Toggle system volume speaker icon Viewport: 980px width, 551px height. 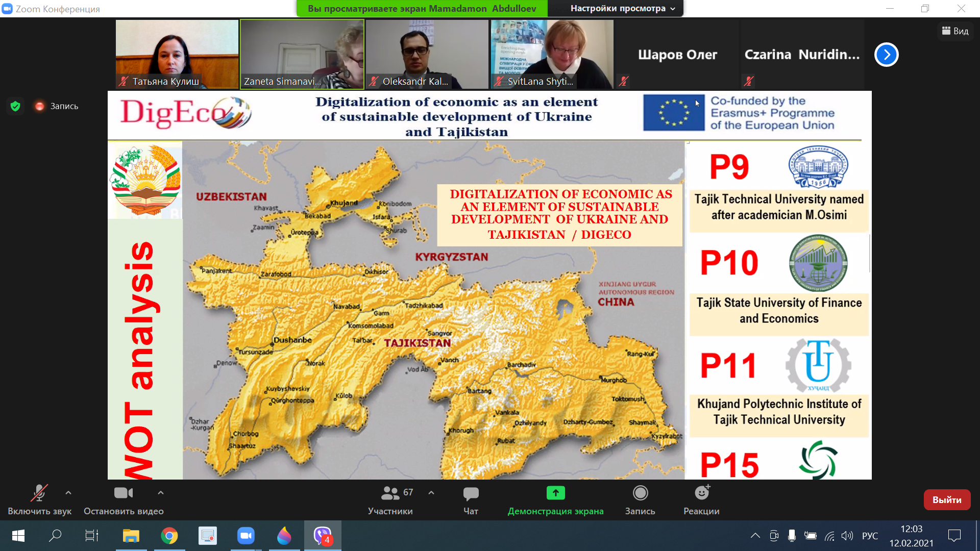point(847,536)
